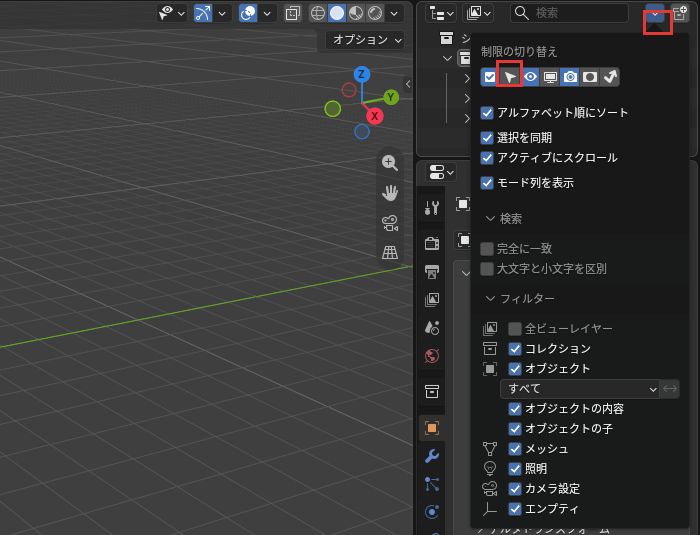Screen dimensions: 700x535
Task: Click invert object filter arrows icon
Action: point(670,389)
